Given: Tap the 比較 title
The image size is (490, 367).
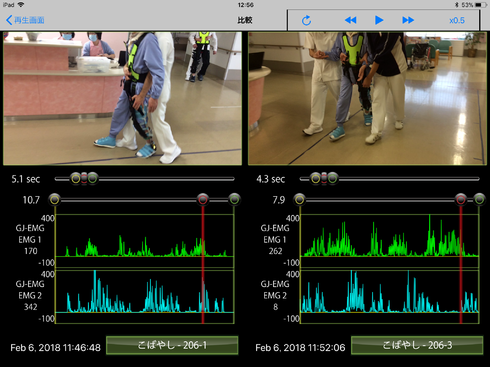Looking at the screenshot, I should point(245,20).
